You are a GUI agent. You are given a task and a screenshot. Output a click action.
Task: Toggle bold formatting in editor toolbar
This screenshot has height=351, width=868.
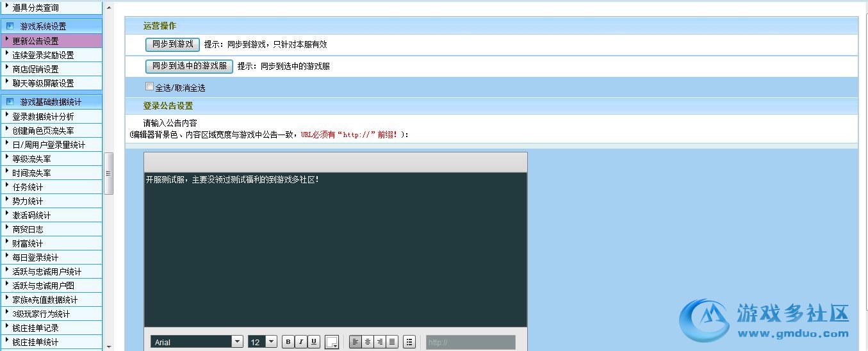coord(288,342)
